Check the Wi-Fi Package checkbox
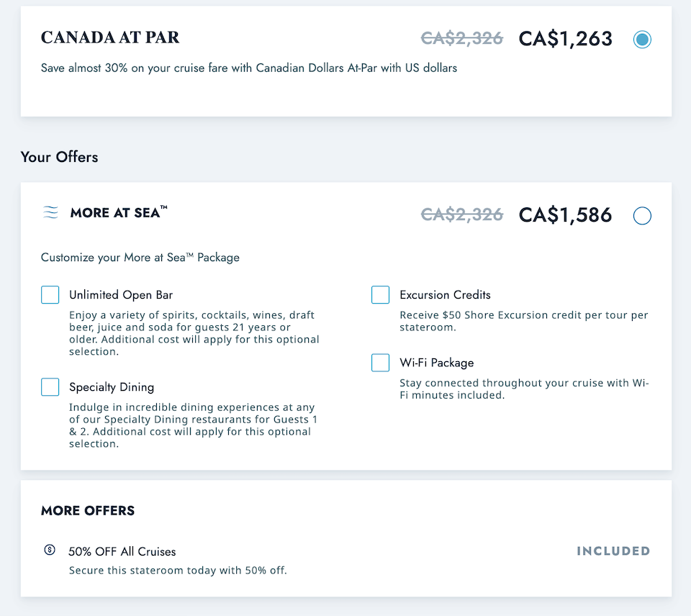The height and width of the screenshot is (616, 691). coord(380,363)
